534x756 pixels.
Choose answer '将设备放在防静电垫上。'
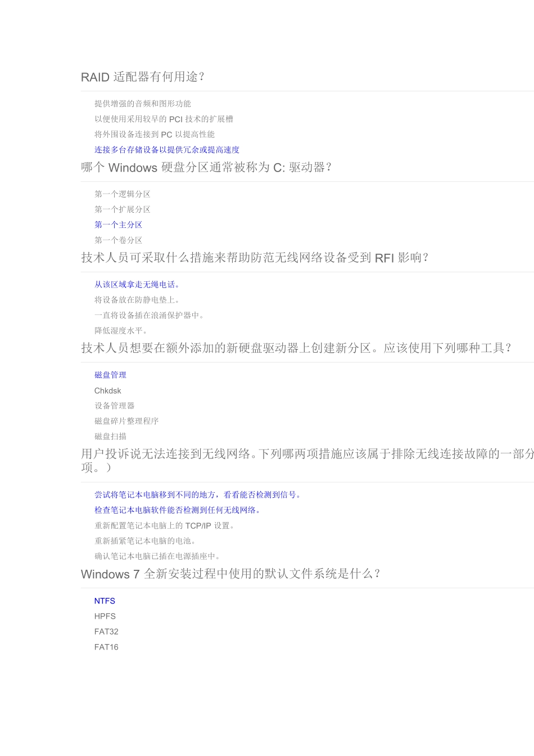138,300
